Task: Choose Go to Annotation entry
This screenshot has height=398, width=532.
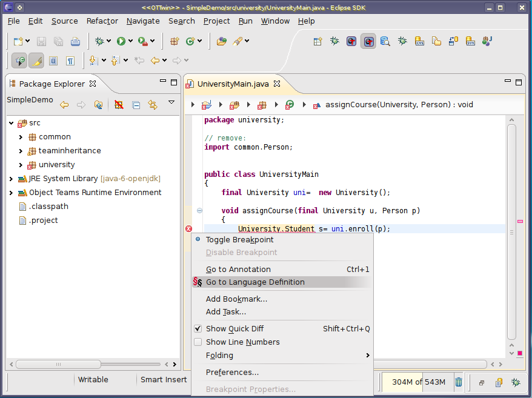Action: pos(282,270)
